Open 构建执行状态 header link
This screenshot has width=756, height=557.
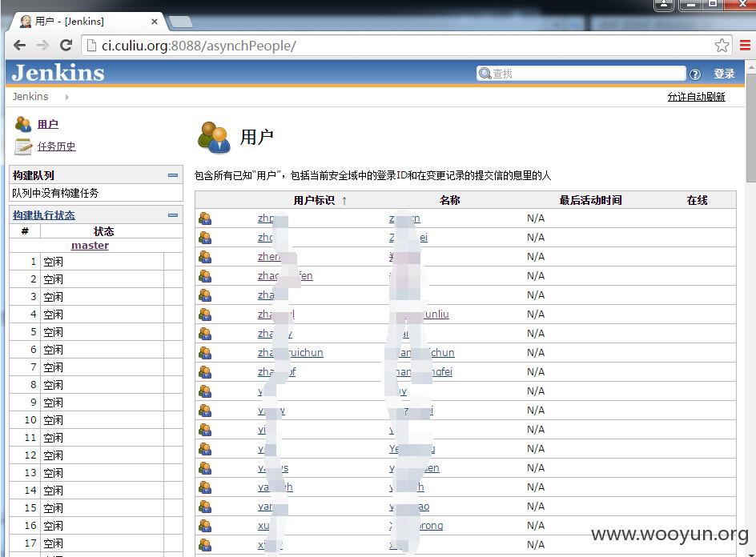coord(44,215)
